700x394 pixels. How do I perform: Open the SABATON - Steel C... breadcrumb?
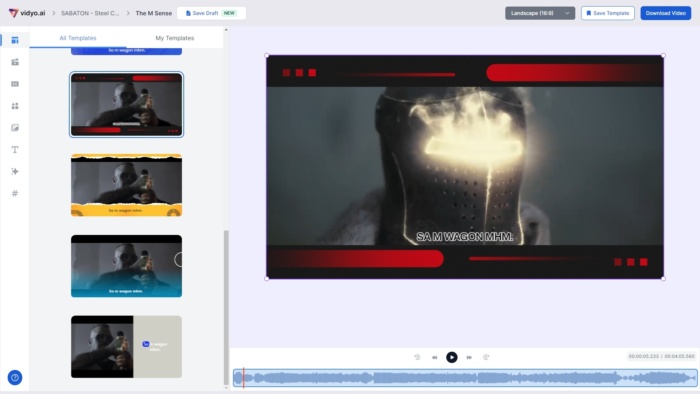tap(90, 13)
